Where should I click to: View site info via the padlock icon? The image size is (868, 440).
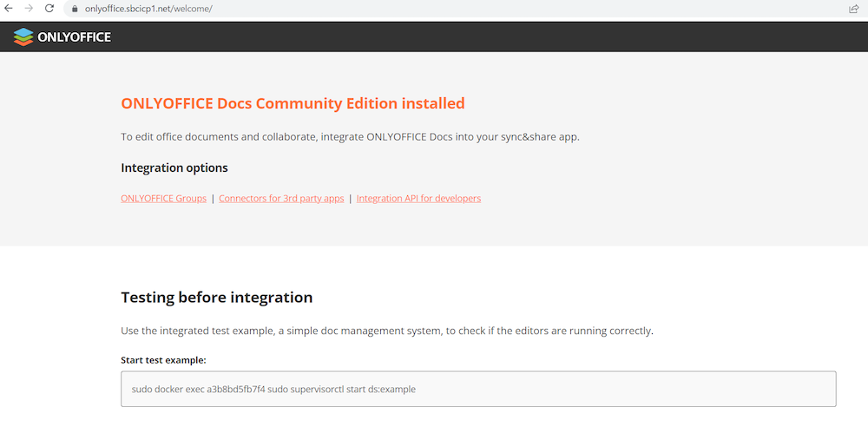[76, 9]
